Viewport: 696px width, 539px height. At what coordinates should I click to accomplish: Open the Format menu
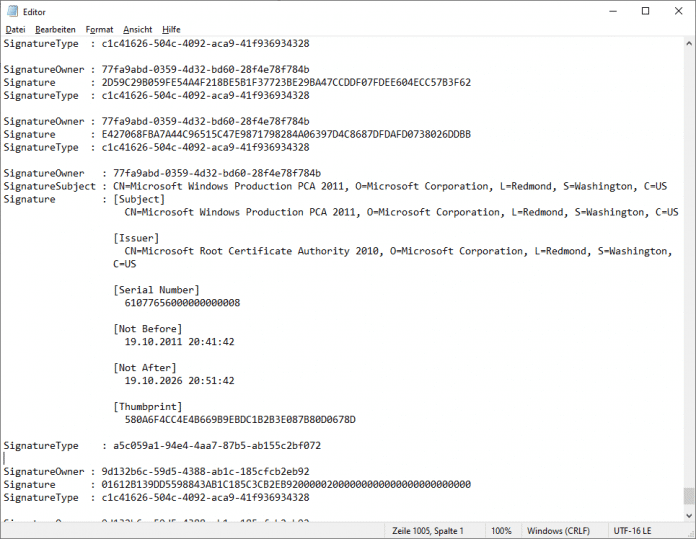point(99,29)
